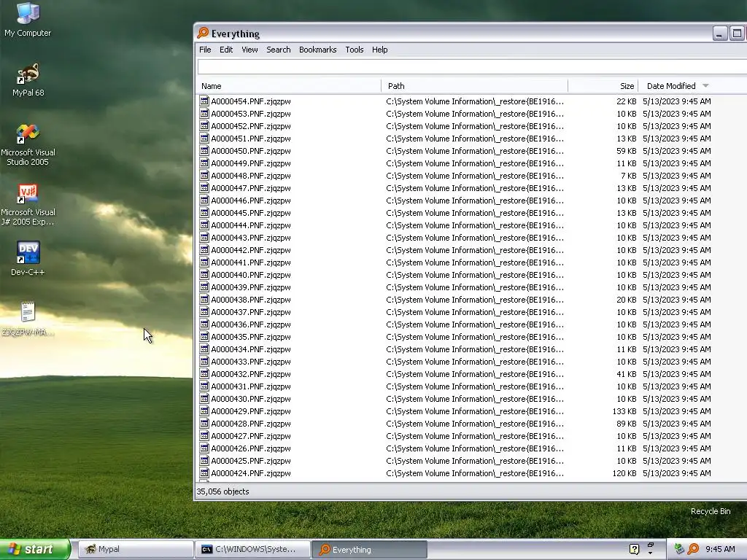Click the Everything taskbar button
Image resolution: width=747 pixels, height=560 pixels.
click(x=370, y=549)
